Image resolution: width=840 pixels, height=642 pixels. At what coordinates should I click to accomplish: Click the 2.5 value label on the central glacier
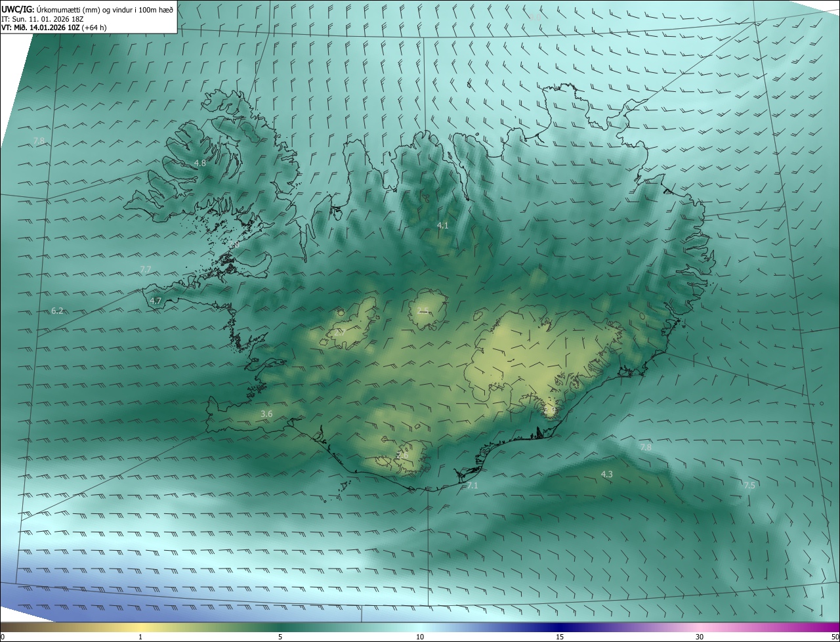tap(423, 310)
